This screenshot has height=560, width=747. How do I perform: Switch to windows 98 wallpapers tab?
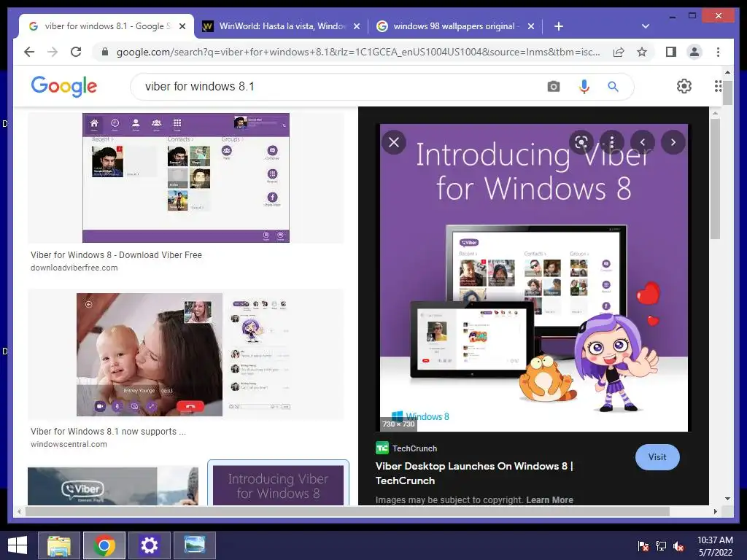click(x=455, y=26)
